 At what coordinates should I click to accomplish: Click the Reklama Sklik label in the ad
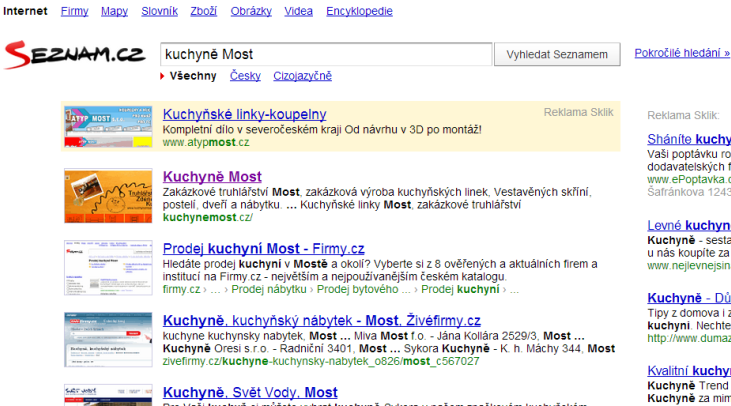point(579,112)
